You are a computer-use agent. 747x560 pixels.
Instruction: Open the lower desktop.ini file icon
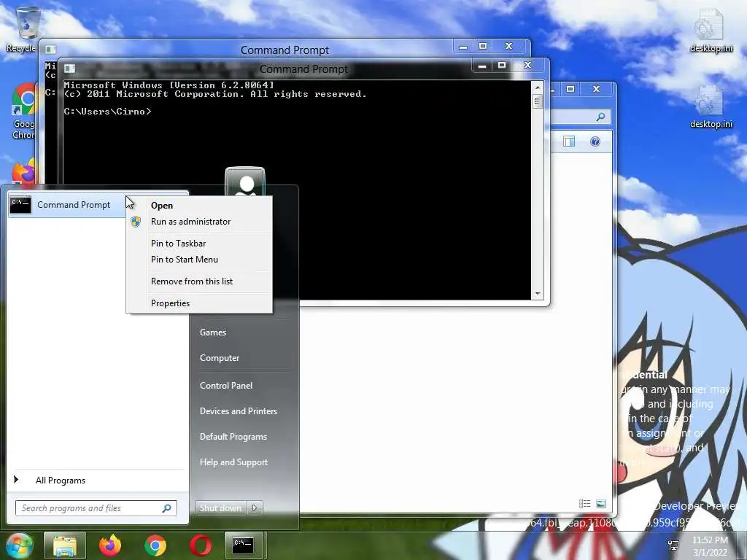tap(711, 106)
